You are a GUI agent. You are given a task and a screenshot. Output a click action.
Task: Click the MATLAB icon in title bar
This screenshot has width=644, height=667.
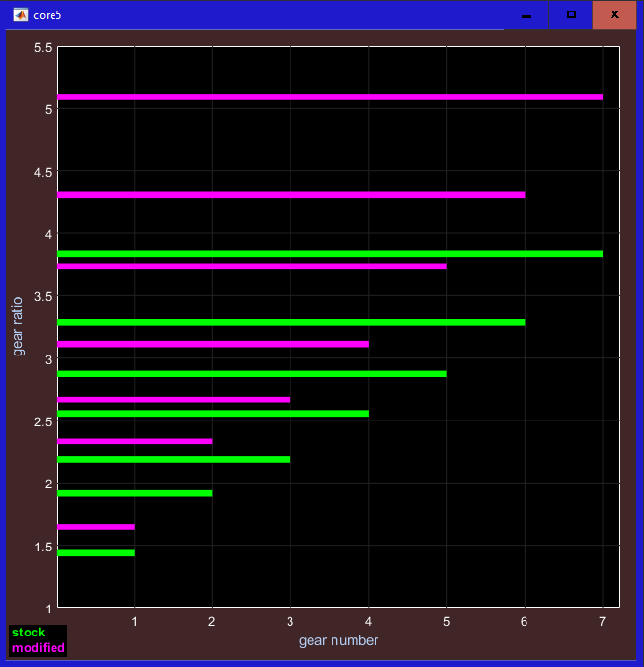click(x=20, y=14)
